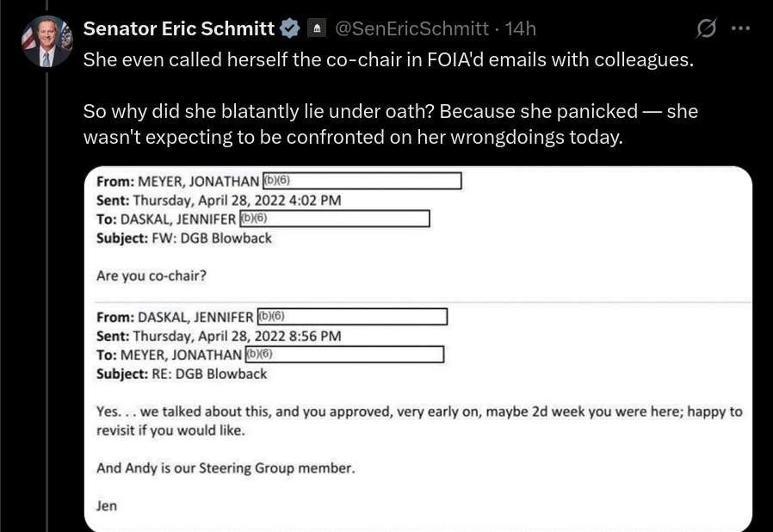Click the 'Steering Group member' sentence
773x532 pixels.
[226, 468]
